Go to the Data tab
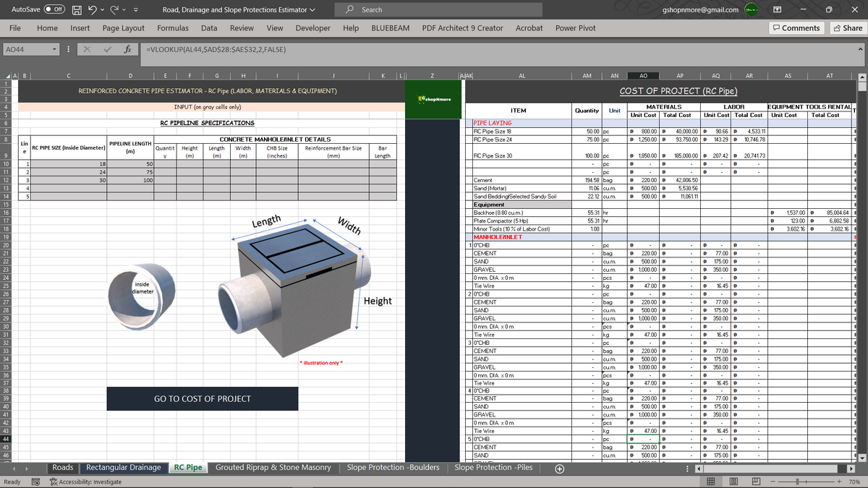 pyautogui.click(x=209, y=28)
